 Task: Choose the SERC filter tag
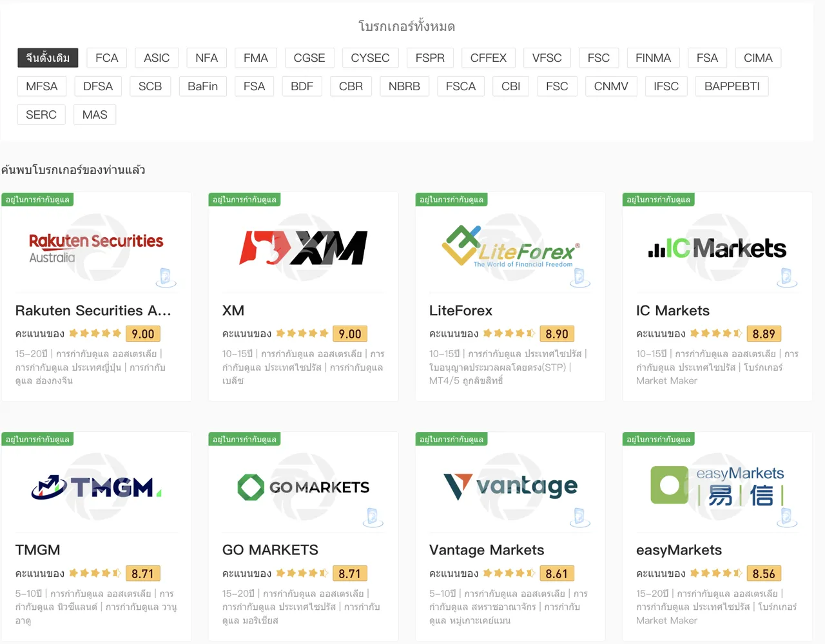coord(41,115)
